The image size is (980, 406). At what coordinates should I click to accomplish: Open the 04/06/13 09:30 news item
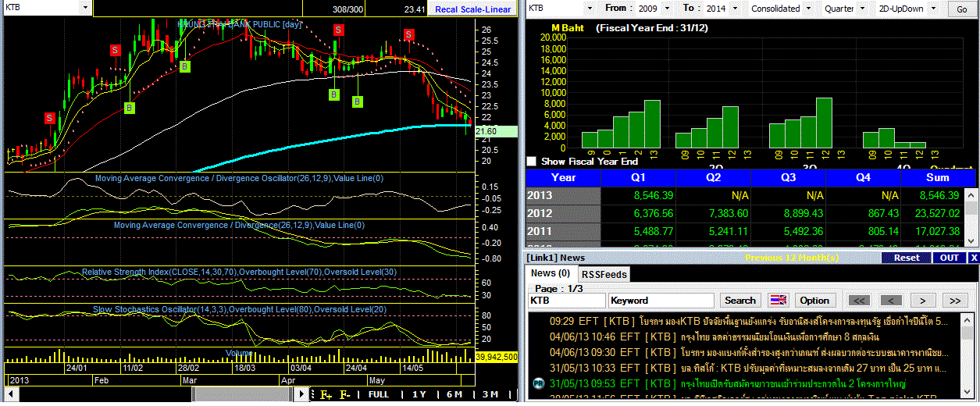click(x=749, y=352)
